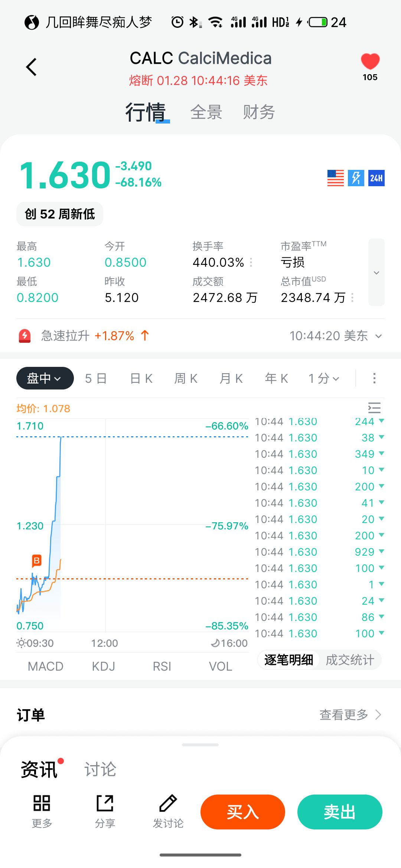This screenshot has height=868, width=401.
Task: Tap the 发讨论 pencil icon
Action: (168, 803)
